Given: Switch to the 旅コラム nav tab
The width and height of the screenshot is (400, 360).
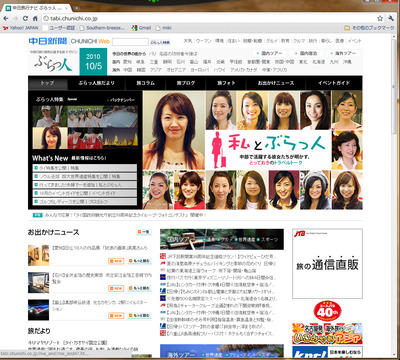Looking at the screenshot, I should [x=145, y=83].
